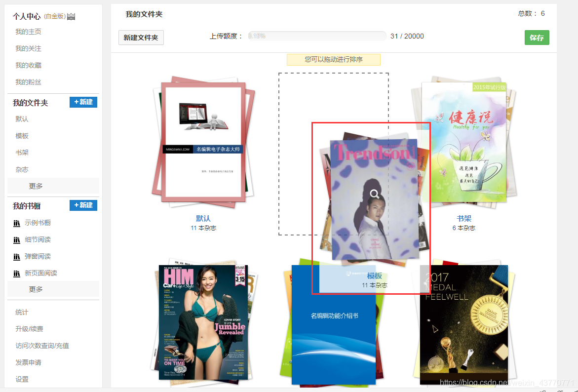Click the 我的文件夹 page heading
The width and height of the screenshot is (578, 392).
(144, 14)
